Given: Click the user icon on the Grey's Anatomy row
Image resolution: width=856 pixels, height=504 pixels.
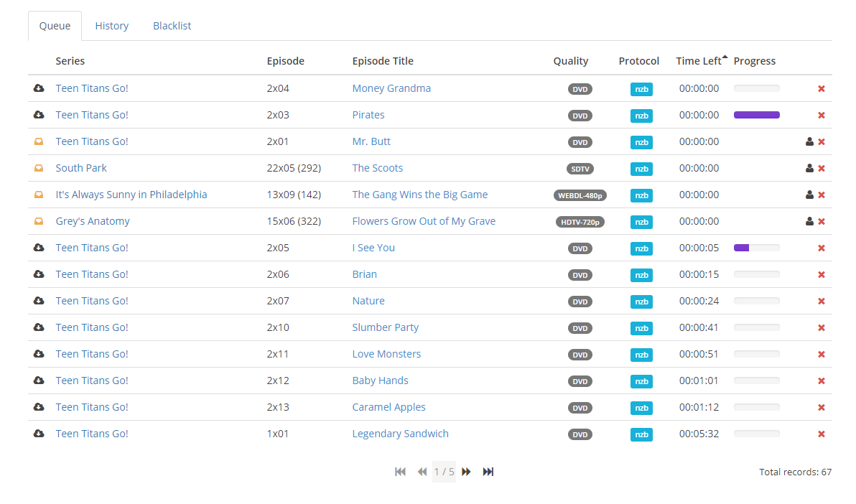Looking at the screenshot, I should pos(809,221).
